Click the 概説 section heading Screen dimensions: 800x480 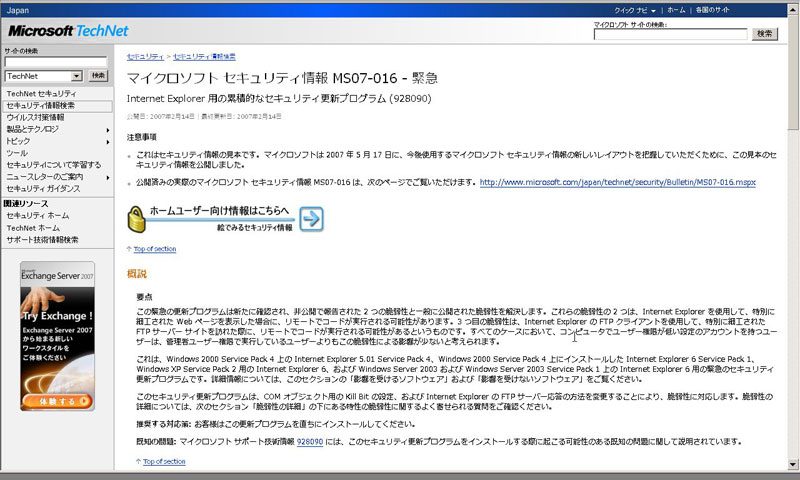[x=137, y=274]
